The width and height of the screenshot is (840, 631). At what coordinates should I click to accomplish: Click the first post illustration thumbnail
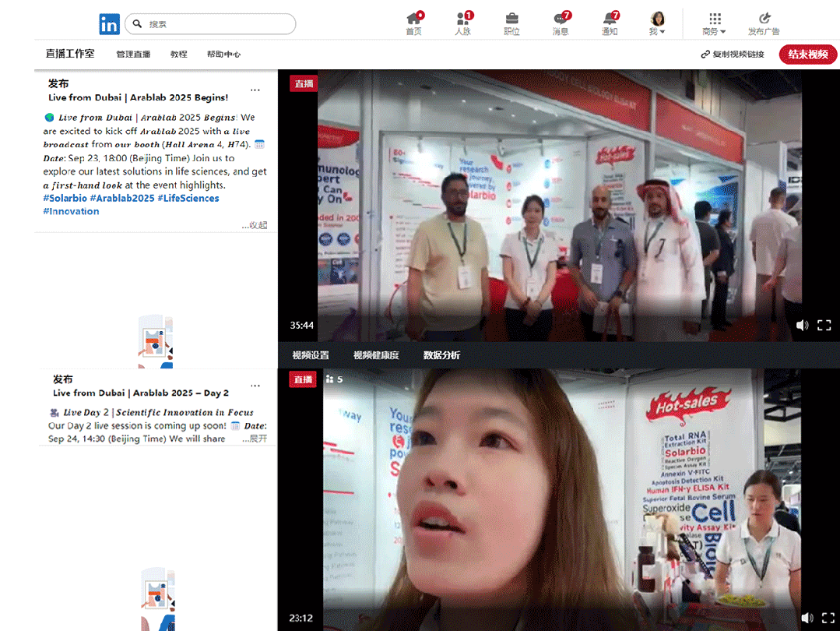(x=156, y=341)
